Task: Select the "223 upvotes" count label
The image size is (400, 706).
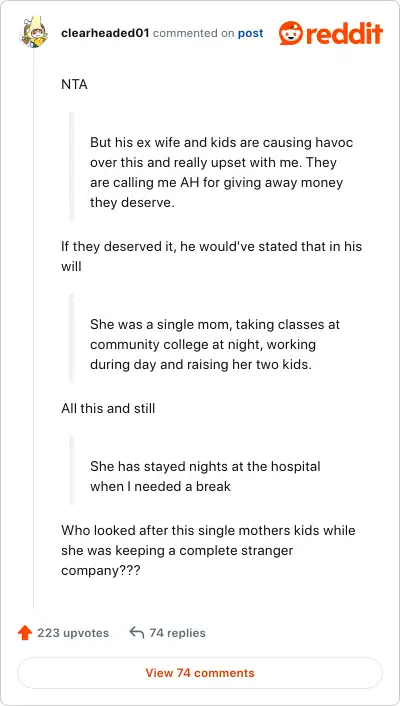Action: 73,633
